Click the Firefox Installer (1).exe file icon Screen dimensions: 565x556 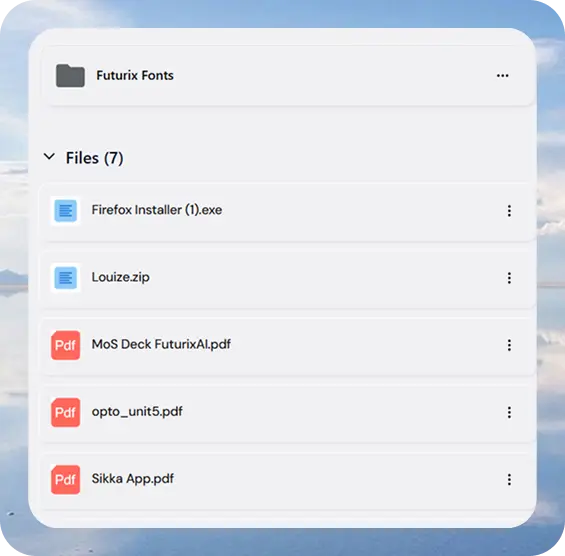click(x=65, y=210)
